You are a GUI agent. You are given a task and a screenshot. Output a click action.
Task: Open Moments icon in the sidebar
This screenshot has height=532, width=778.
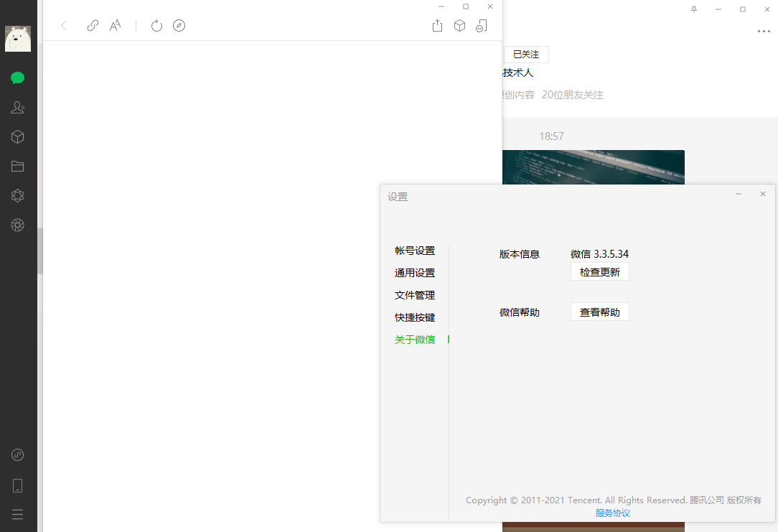17,195
